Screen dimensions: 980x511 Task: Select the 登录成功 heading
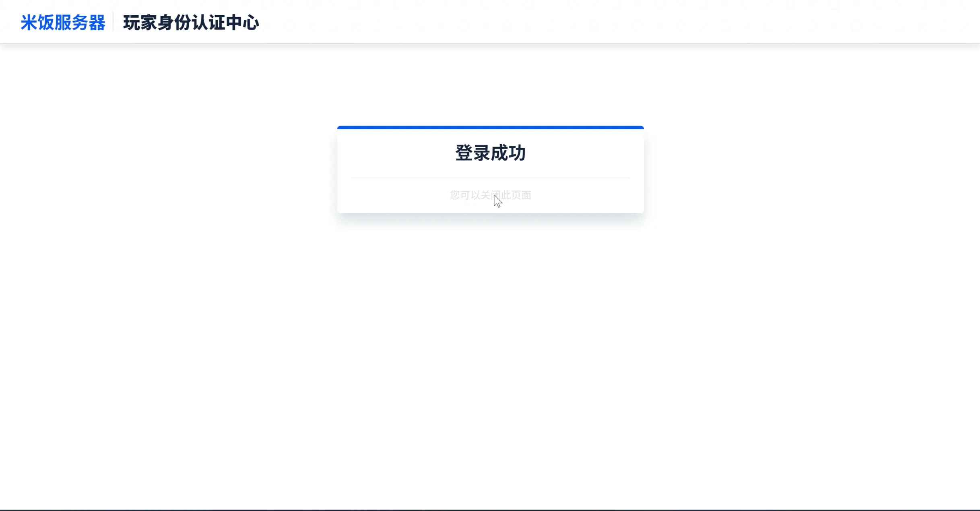[x=490, y=153]
